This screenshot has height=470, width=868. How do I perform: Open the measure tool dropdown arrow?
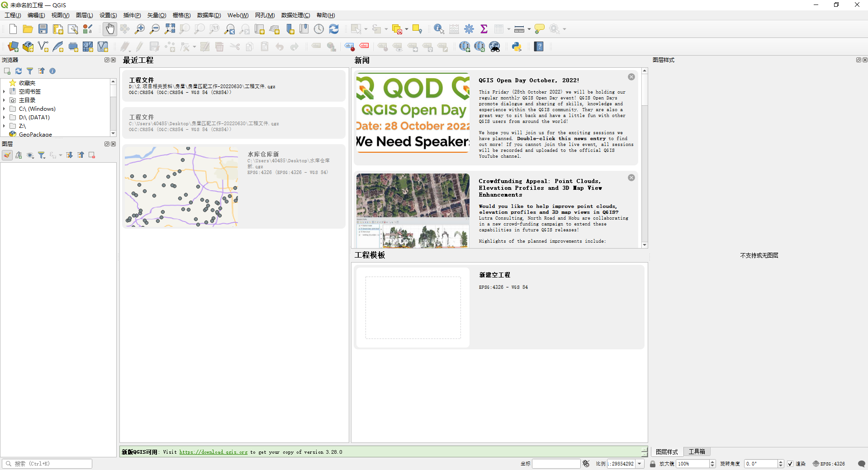[x=529, y=29]
